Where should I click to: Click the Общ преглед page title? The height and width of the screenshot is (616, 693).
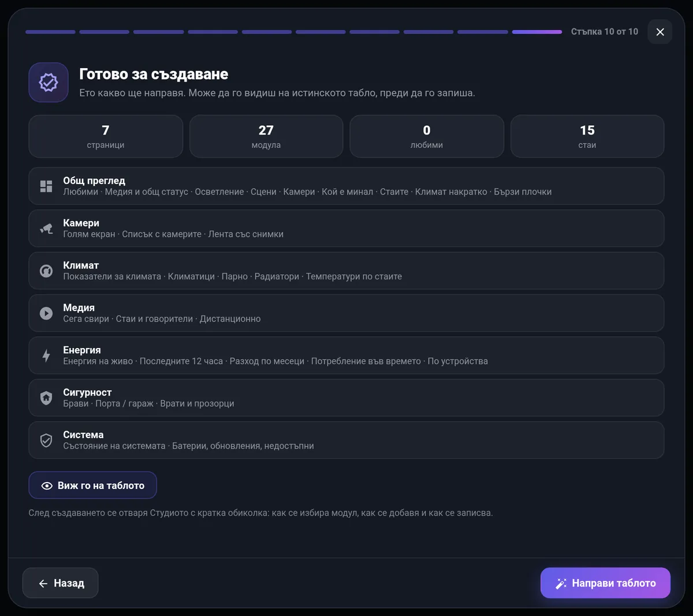point(94,181)
